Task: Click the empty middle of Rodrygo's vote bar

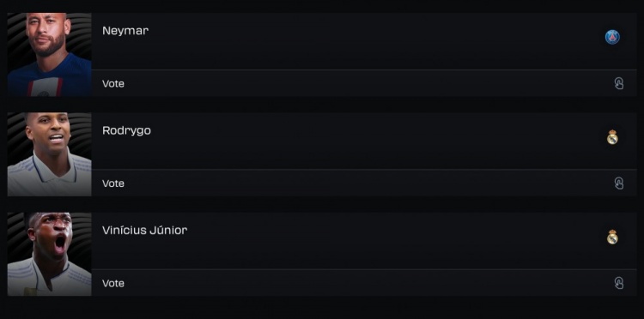Action: 364,184
